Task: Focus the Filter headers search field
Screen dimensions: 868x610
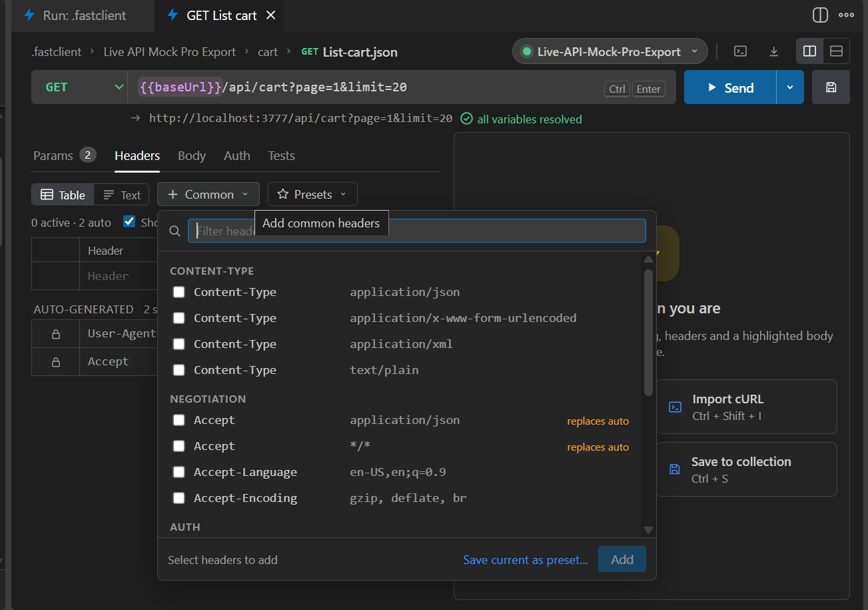Action: coord(417,231)
